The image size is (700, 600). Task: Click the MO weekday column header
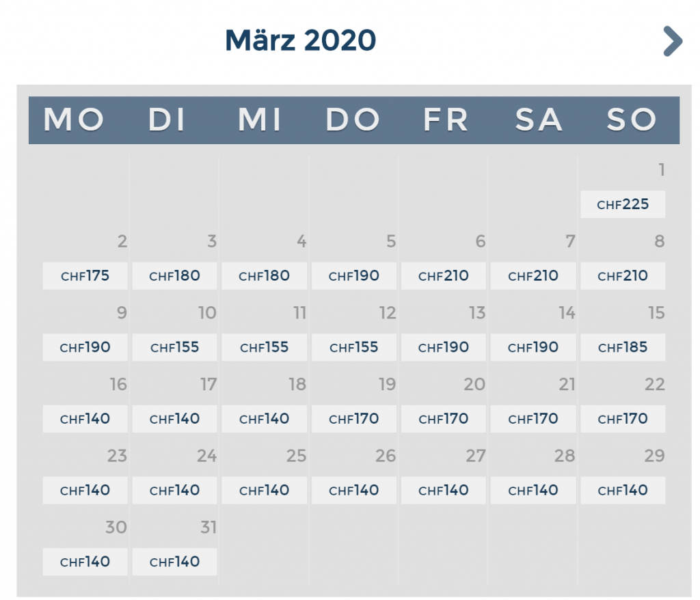[x=74, y=120]
